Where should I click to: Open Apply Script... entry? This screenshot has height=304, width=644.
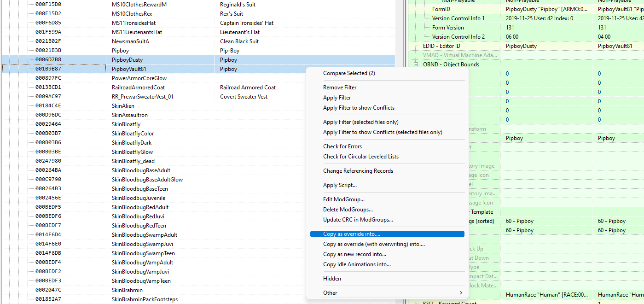(x=340, y=185)
